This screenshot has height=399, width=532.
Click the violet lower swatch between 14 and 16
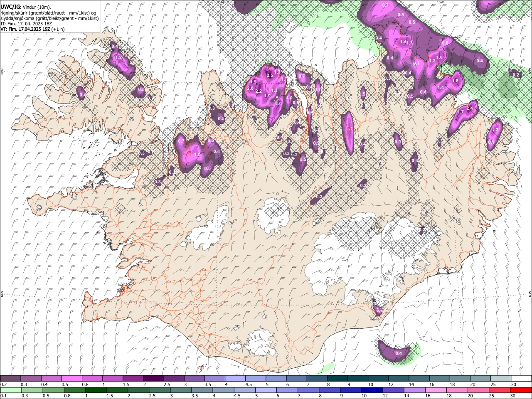pyautogui.click(x=414, y=390)
